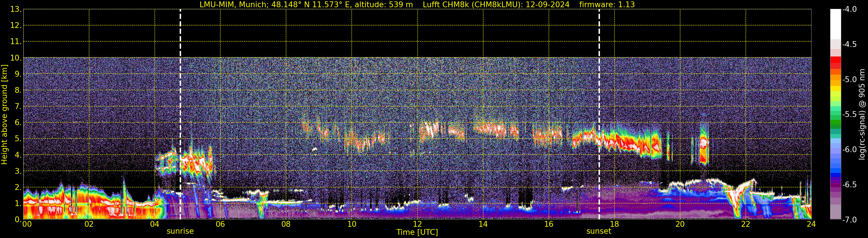The image size is (868, 238).
Task: Click the '06' time axis tick label
Action: click(220, 224)
